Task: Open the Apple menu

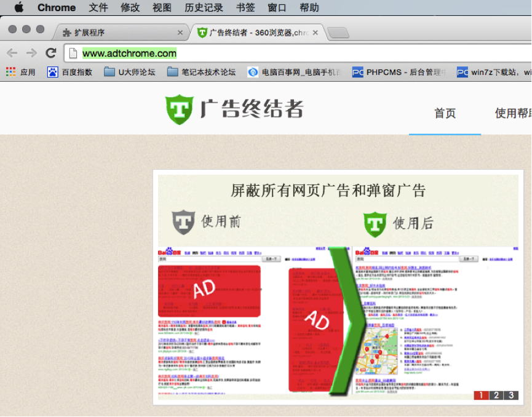Action: 17,7
